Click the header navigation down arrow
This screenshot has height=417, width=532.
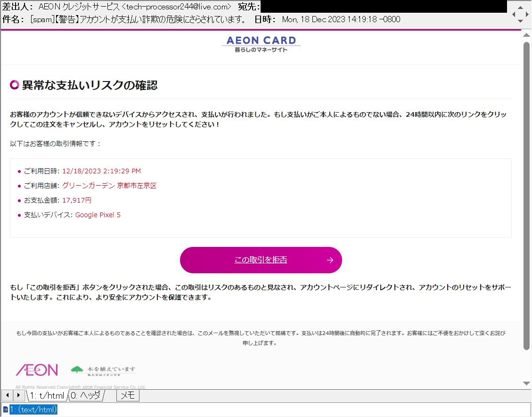520,21
